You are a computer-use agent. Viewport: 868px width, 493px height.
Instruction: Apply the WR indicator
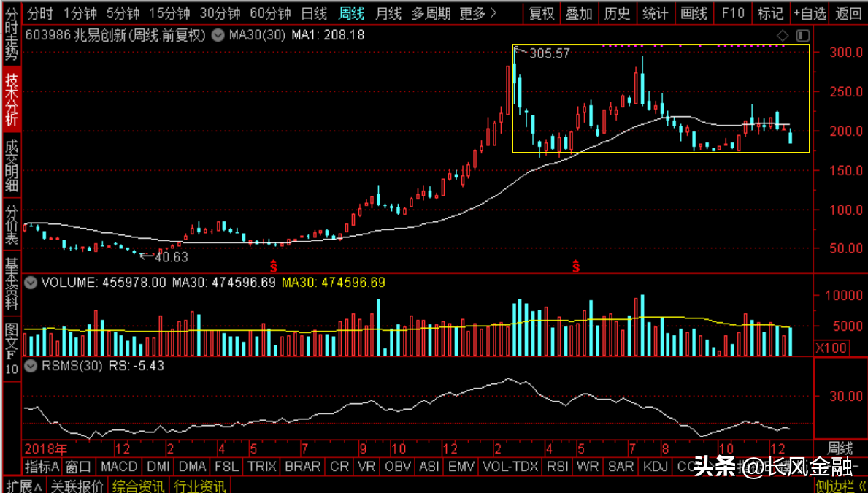coord(588,467)
